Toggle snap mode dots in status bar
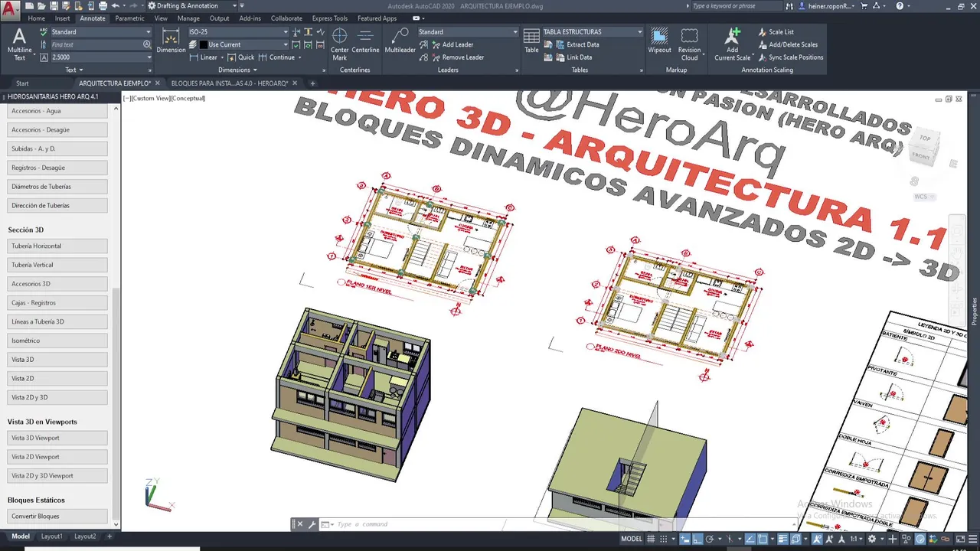Image resolution: width=980 pixels, height=551 pixels. click(x=665, y=539)
